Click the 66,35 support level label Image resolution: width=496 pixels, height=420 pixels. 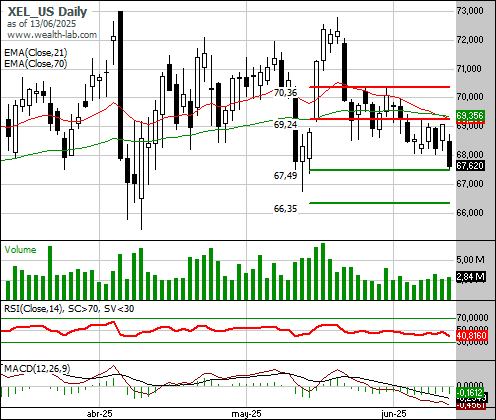click(x=285, y=209)
